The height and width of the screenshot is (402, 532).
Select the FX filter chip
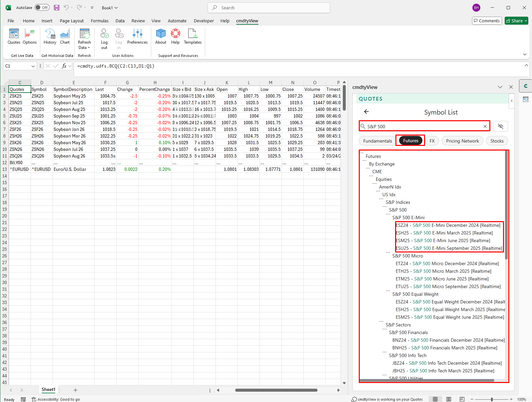pyautogui.click(x=432, y=141)
